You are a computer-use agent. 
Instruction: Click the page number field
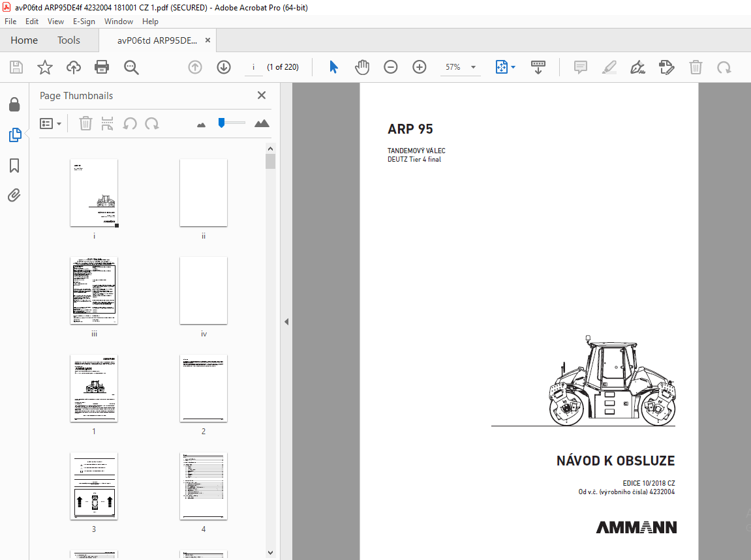click(x=253, y=67)
